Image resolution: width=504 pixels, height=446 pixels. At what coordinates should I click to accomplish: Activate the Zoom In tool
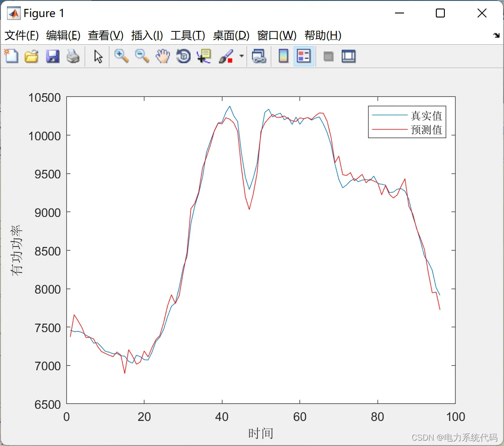point(121,56)
